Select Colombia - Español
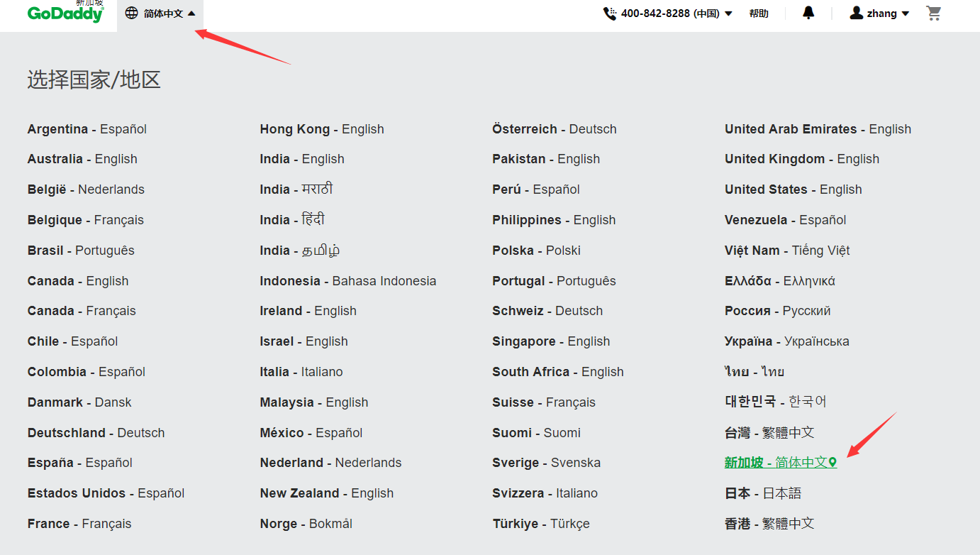The width and height of the screenshot is (980, 555). click(x=87, y=372)
